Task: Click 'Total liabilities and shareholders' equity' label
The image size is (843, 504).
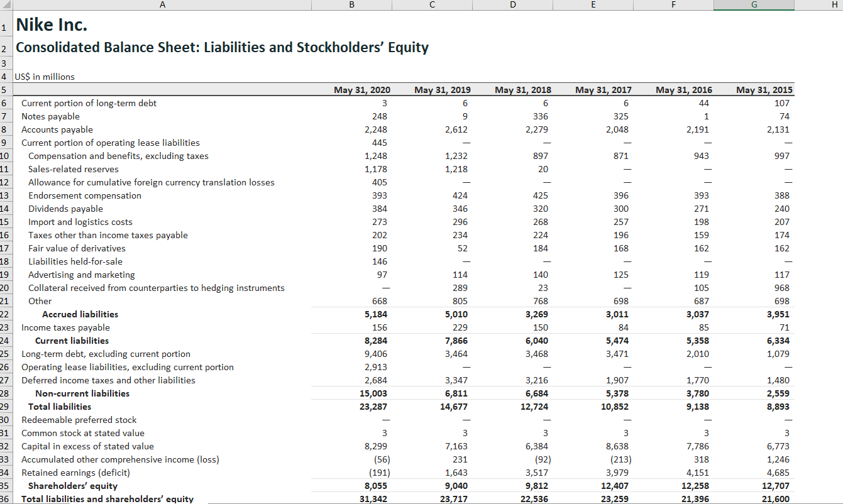Action: 107,499
